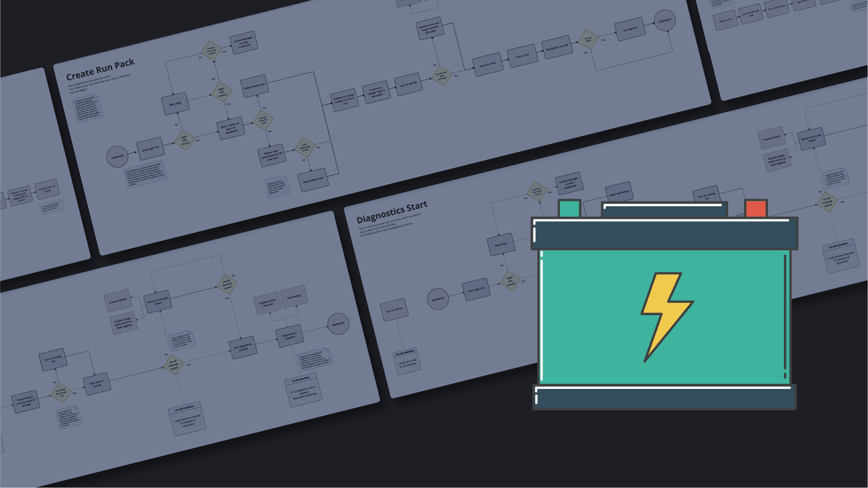This screenshot has width=868, height=488.
Task: Select the 'User Signout' node
Action: 630,29
